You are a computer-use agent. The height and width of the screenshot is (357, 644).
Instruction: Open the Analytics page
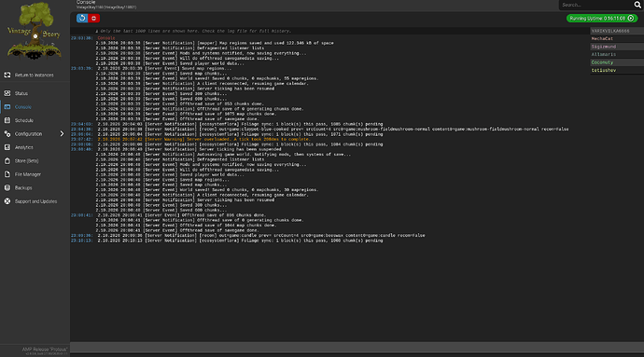24,147
